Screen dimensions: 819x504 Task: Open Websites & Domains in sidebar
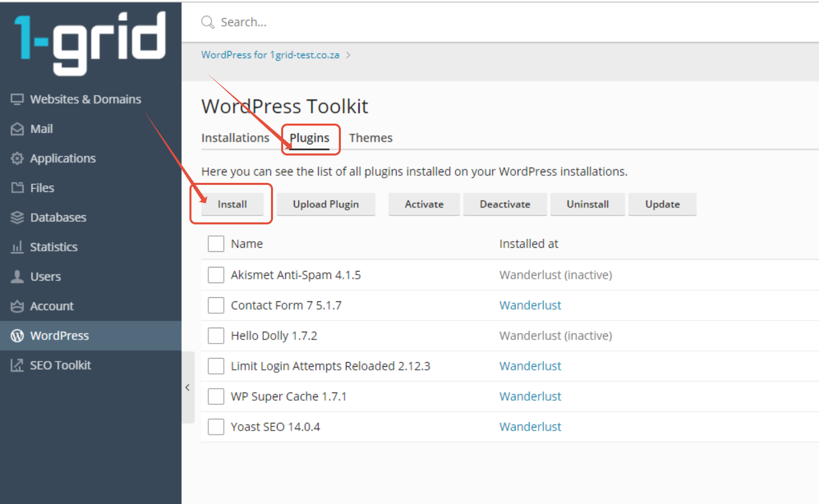click(x=91, y=99)
